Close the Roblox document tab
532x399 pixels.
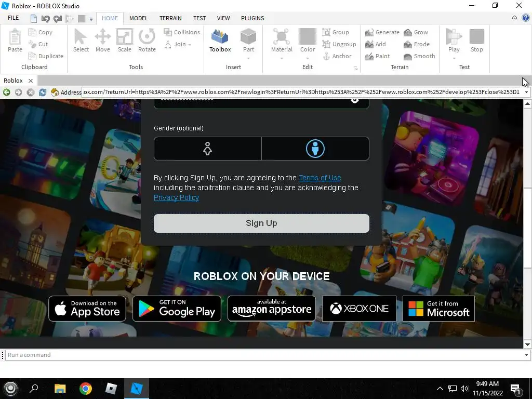(31, 81)
